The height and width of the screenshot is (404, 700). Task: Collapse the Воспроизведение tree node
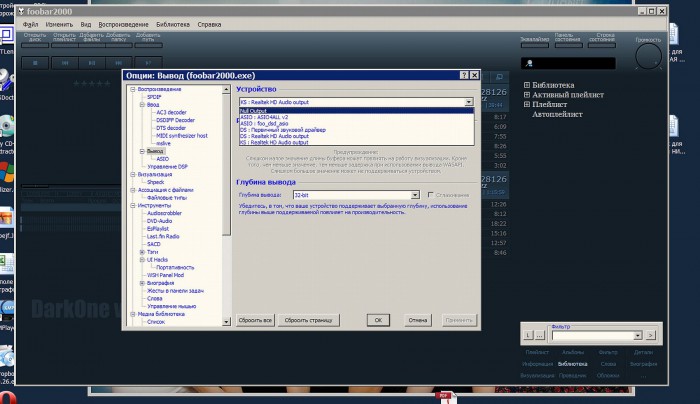[133, 89]
